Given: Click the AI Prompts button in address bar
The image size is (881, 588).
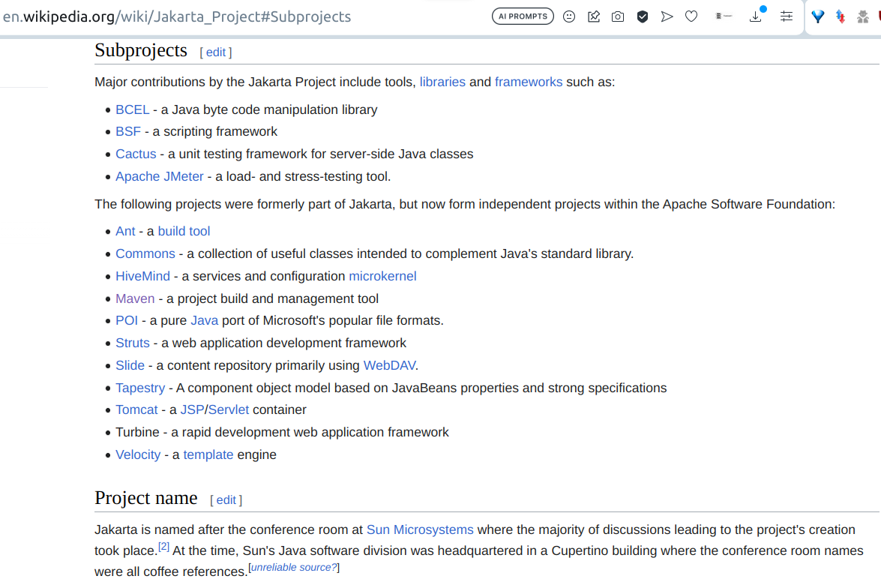Looking at the screenshot, I should [523, 16].
